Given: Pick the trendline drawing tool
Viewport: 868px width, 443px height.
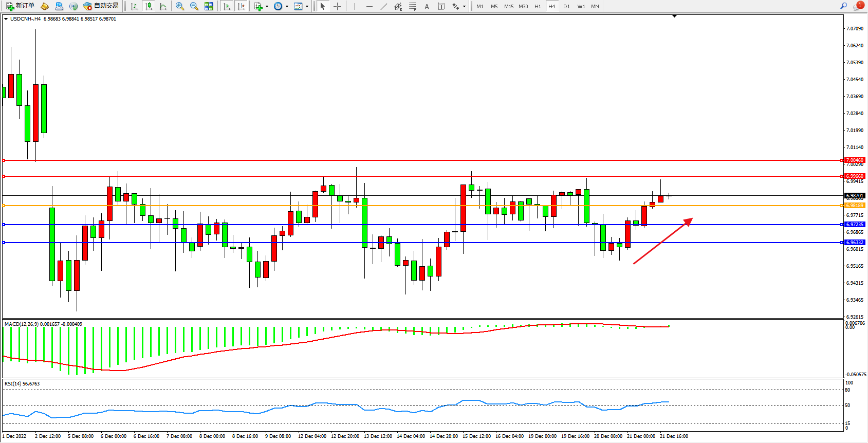Looking at the screenshot, I should click(384, 6).
